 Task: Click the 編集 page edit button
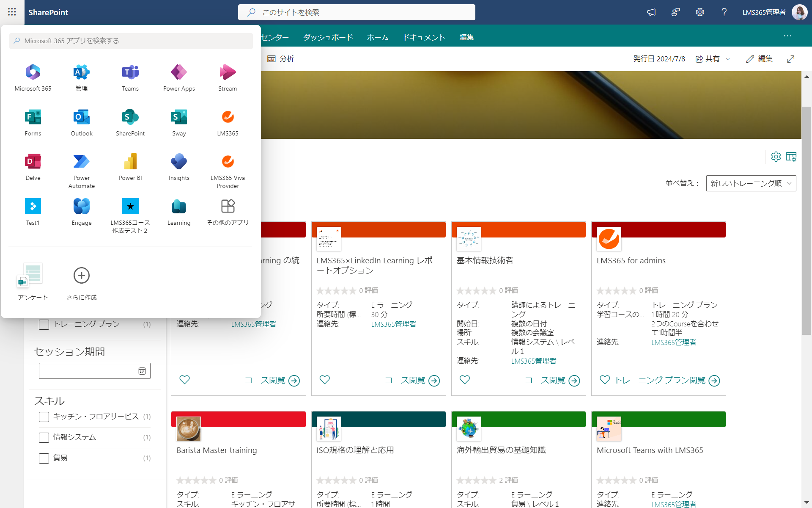pyautogui.click(x=759, y=59)
